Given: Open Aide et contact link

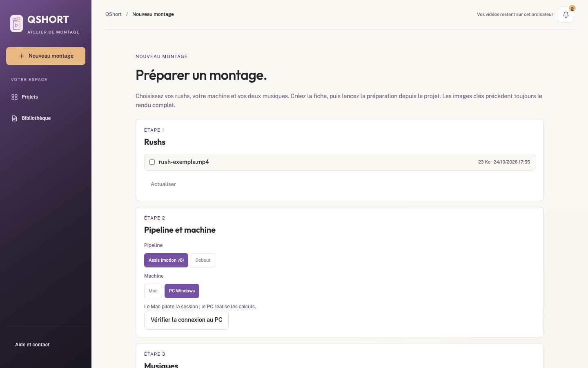Looking at the screenshot, I should pyautogui.click(x=32, y=345).
